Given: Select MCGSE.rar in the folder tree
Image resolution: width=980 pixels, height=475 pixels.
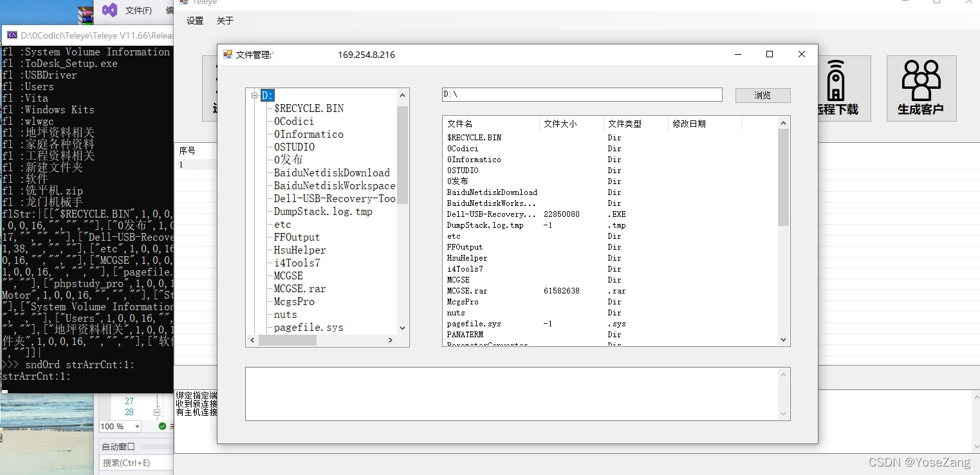Looking at the screenshot, I should [300, 288].
